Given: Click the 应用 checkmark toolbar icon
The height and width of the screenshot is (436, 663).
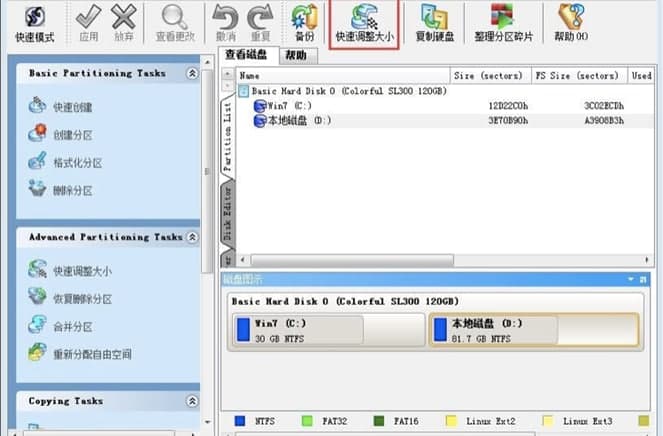Looking at the screenshot, I should pos(88,17).
